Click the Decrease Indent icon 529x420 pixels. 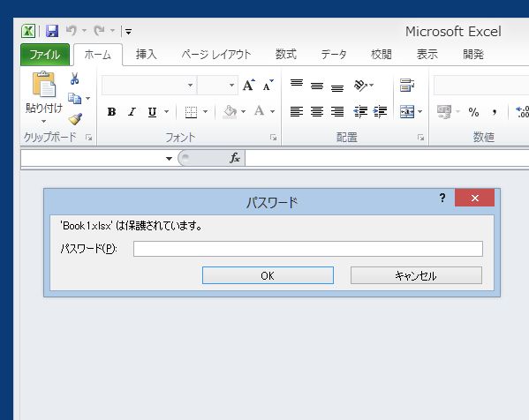[x=360, y=111]
